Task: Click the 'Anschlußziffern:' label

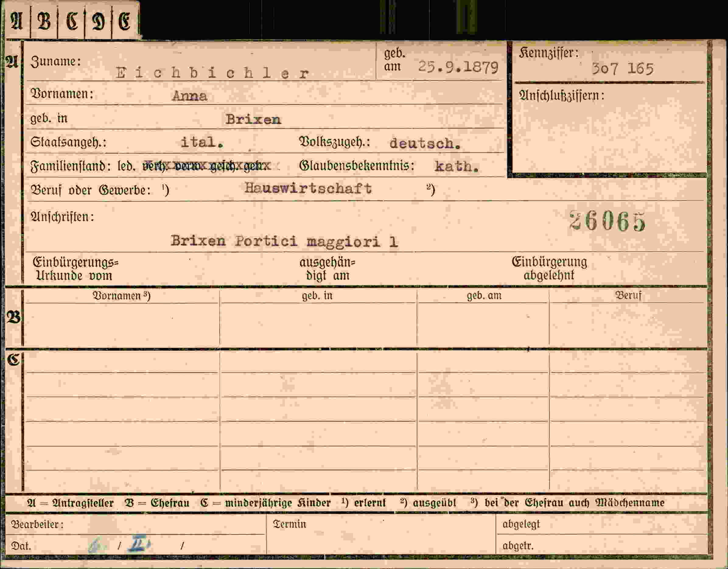Action: pos(562,96)
